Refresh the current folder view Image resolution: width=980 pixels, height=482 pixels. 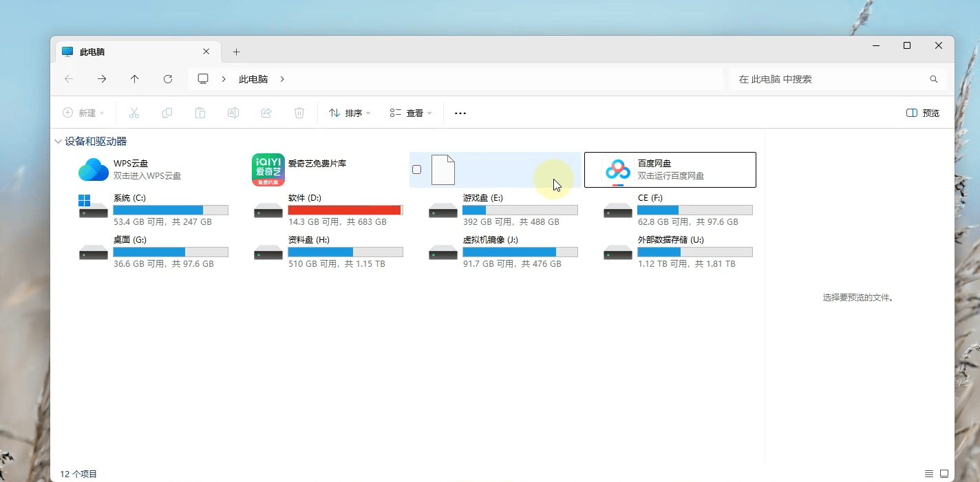point(168,79)
